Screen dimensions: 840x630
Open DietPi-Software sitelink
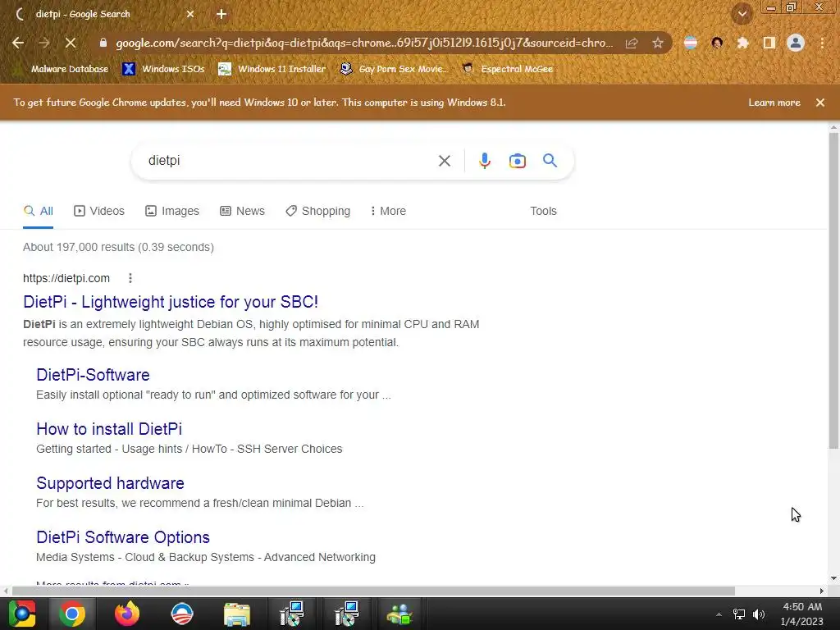93,375
